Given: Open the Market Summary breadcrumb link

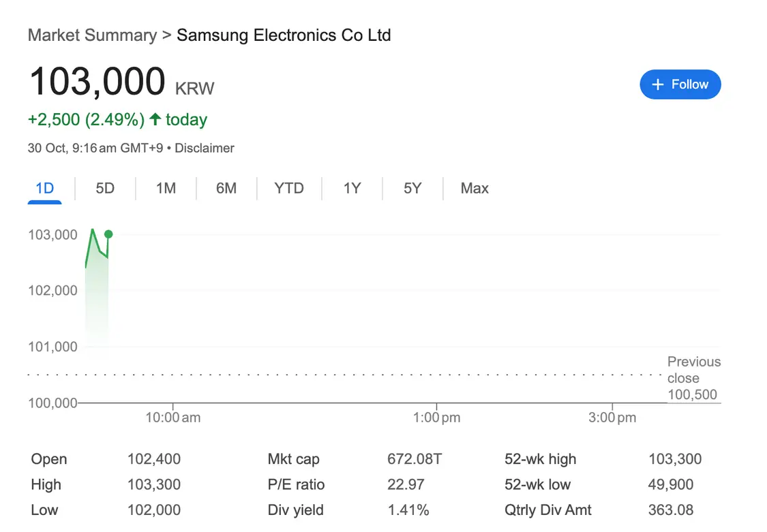Looking at the screenshot, I should pos(92,35).
